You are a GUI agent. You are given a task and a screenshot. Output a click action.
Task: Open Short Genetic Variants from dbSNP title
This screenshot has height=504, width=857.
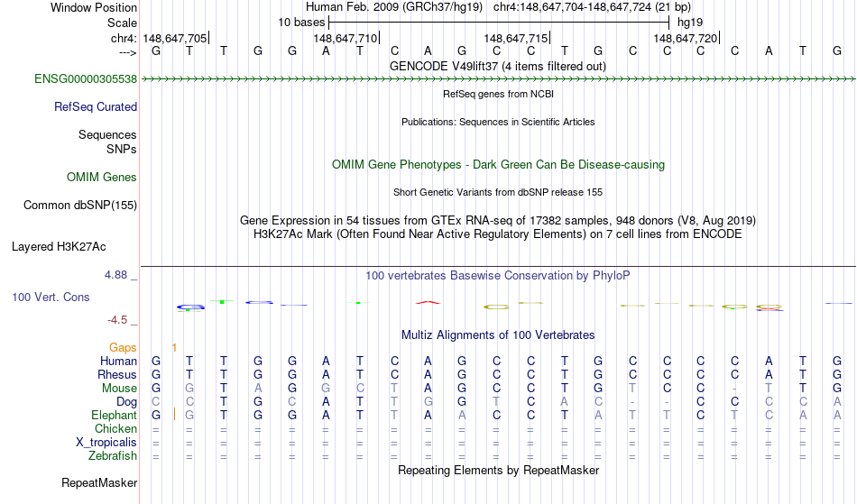coord(498,192)
